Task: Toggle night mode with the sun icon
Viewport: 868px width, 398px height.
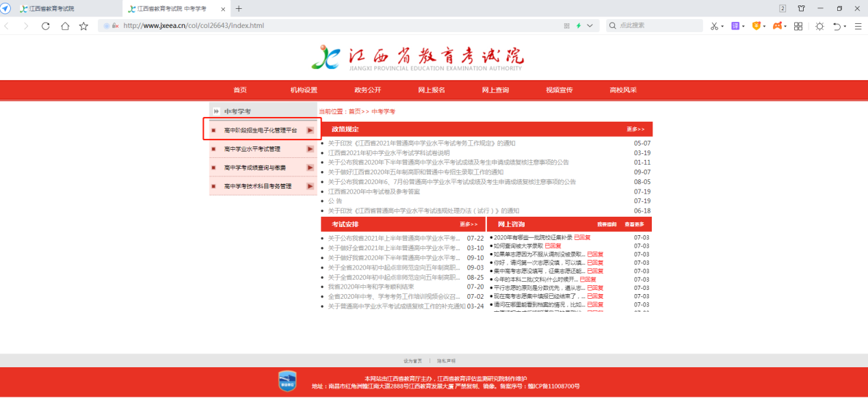Action: pyautogui.click(x=819, y=26)
